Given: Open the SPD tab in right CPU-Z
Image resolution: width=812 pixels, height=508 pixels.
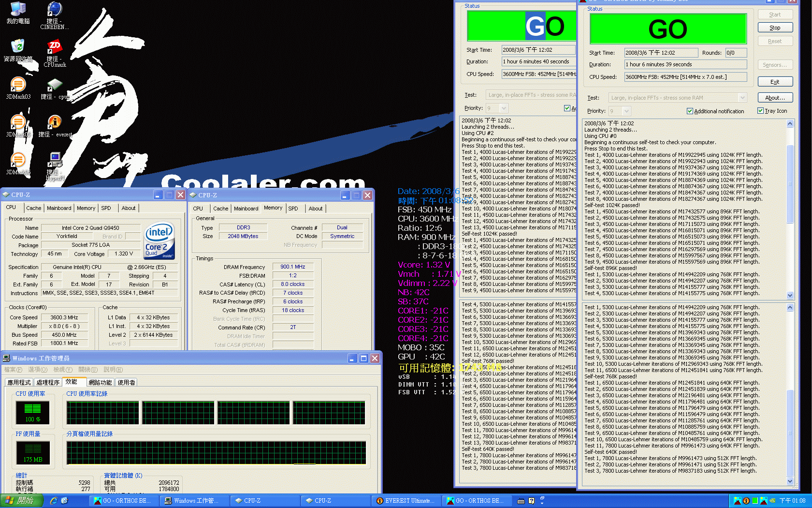Looking at the screenshot, I should (x=293, y=209).
